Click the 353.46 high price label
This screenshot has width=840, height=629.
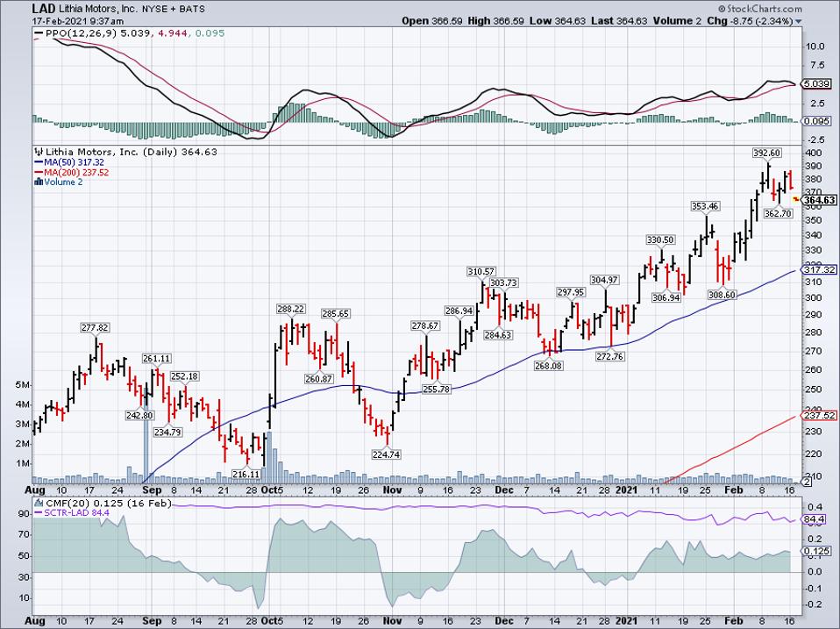[x=705, y=206]
